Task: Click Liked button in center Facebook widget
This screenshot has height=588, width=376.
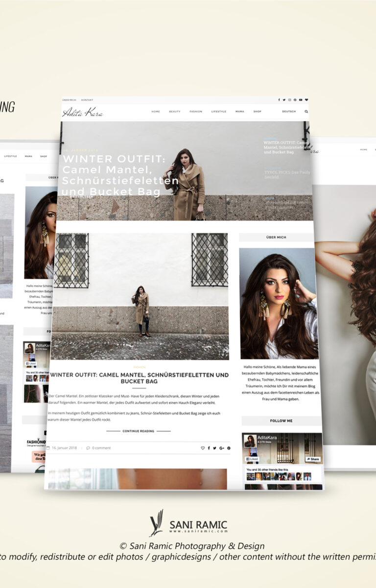Action: [252, 460]
